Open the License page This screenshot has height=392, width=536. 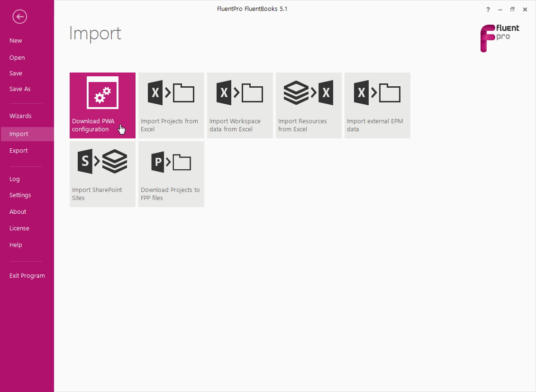pos(19,228)
